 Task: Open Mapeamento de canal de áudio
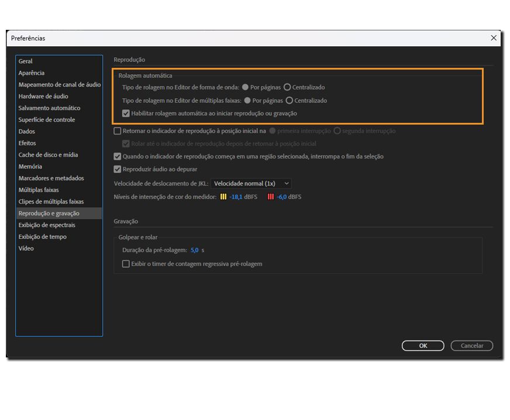[x=59, y=85]
